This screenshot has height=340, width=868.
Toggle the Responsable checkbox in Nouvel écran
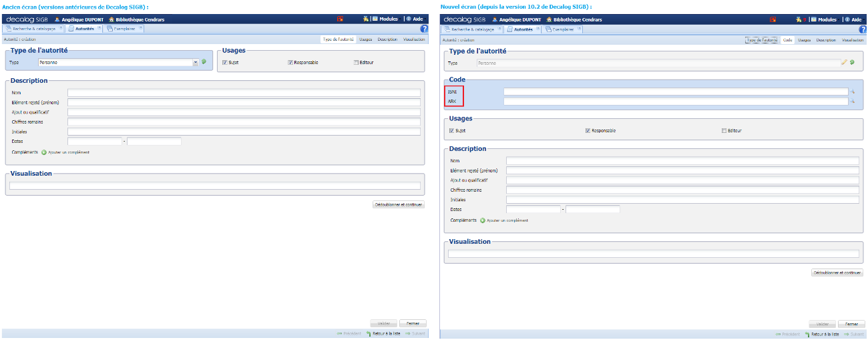[x=588, y=130]
